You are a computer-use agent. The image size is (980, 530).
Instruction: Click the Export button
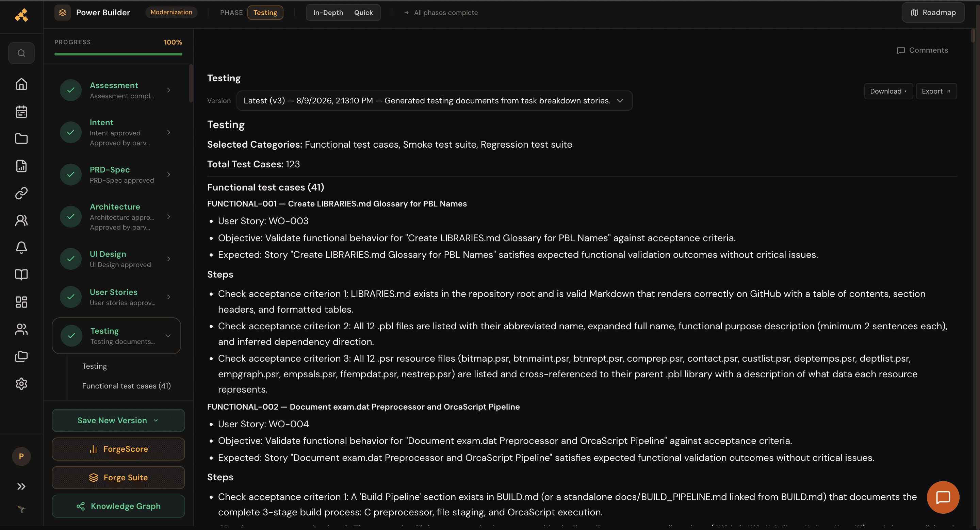[936, 91]
